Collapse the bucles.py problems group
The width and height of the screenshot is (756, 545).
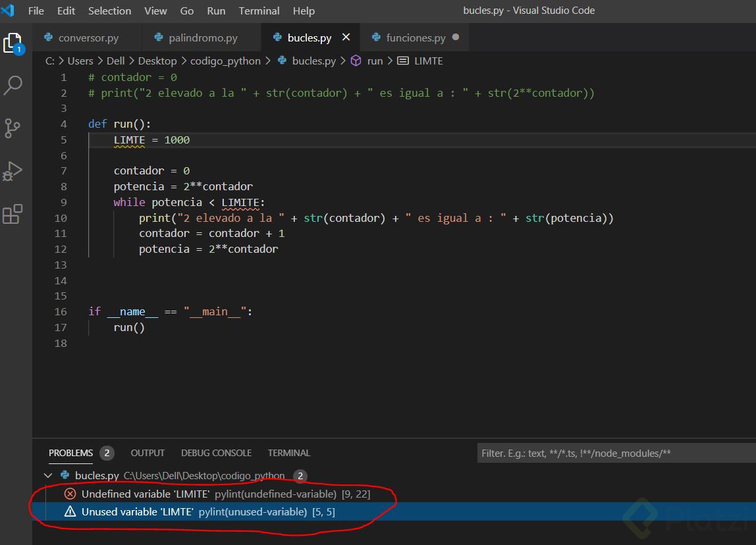(x=47, y=475)
